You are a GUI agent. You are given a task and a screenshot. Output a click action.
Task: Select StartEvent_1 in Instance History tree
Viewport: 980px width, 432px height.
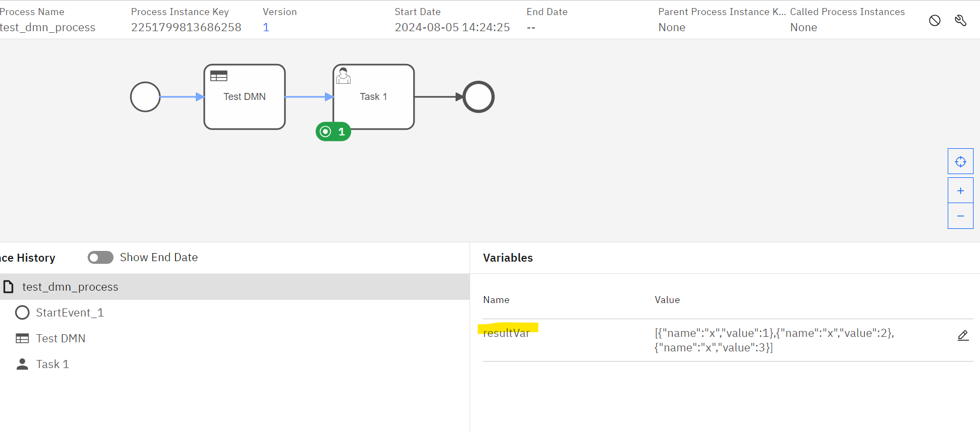pyautogui.click(x=70, y=313)
